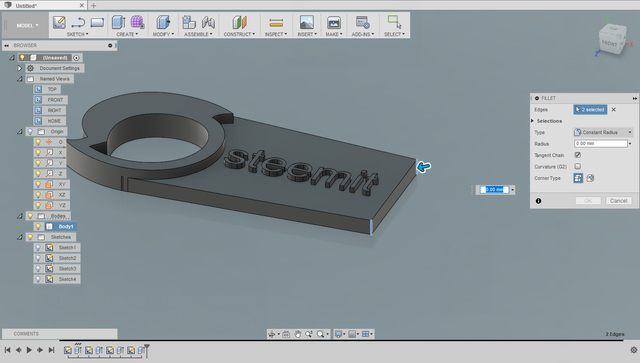Click the 2 selected Edges button
Image resolution: width=640 pixels, height=363 pixels.
pos(590,109)
